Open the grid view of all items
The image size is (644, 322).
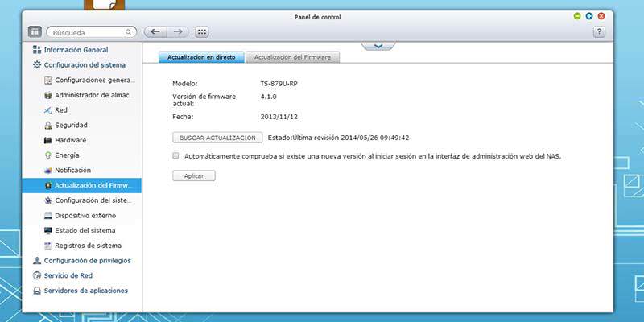[x=202, y=32]
